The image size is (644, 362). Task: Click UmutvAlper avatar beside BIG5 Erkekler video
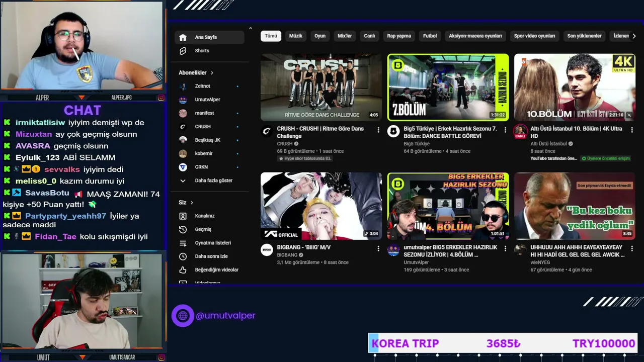pyautogui.click(x=393, y=250)
